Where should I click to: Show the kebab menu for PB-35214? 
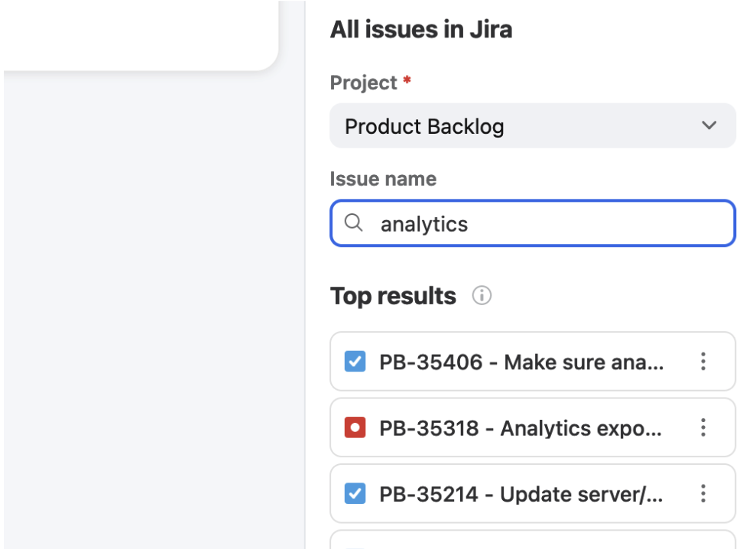click(703, 494)
